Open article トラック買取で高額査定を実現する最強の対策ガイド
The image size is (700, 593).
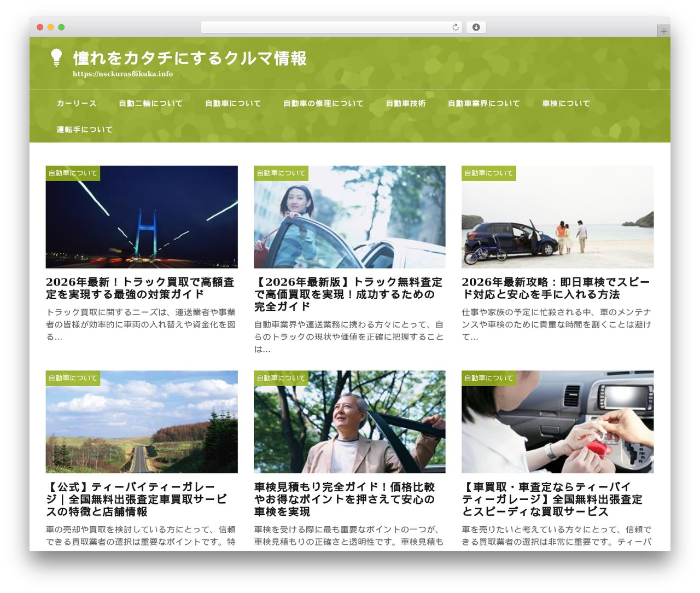point(140,288)
